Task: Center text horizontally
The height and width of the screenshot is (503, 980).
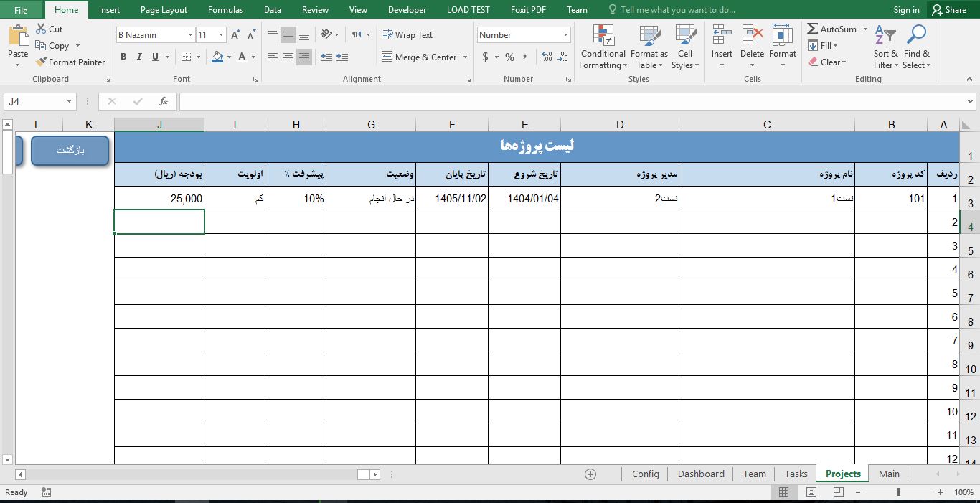Action: point(288,57)
